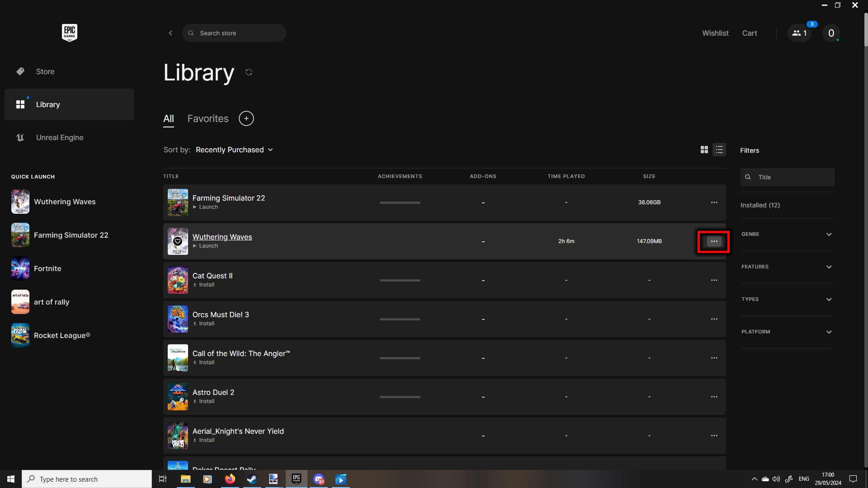Open the friends list icon

pos(799,33)
